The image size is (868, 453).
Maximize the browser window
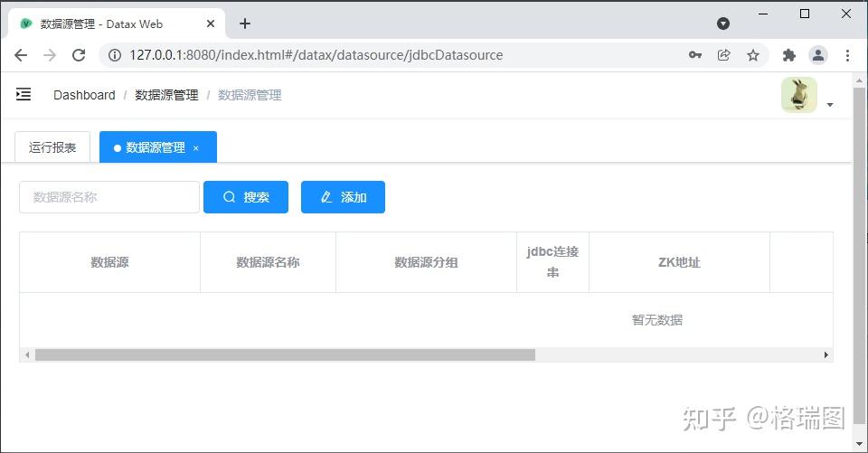pos(805,14)
